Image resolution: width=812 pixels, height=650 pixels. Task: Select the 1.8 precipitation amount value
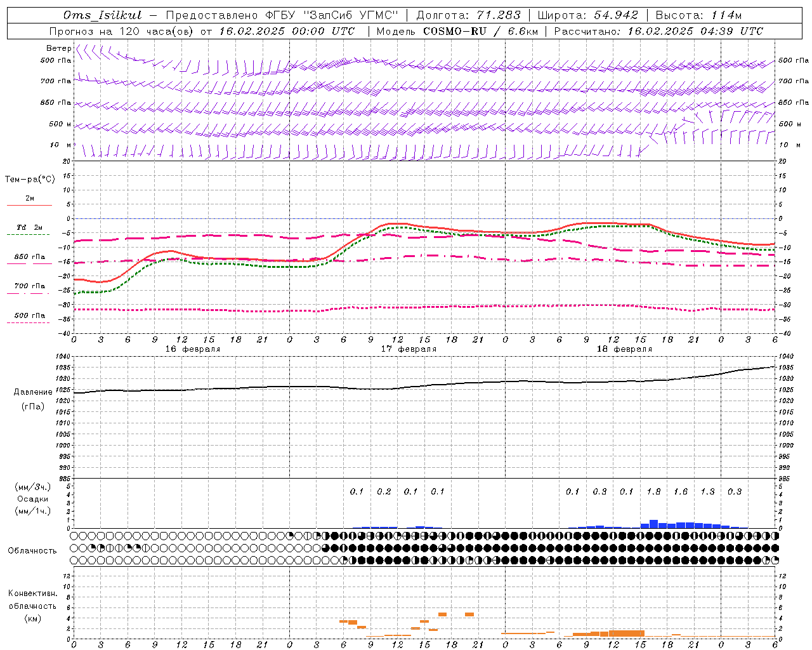(653, 491)
